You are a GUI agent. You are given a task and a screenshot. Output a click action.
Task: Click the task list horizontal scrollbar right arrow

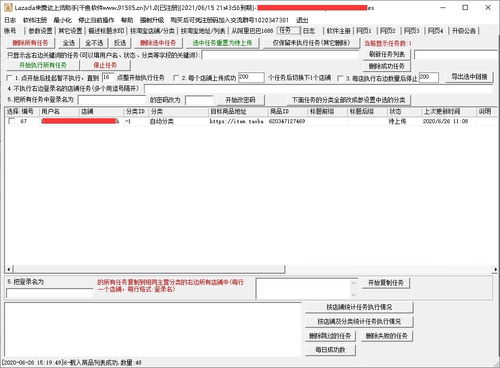click(495, 269)
